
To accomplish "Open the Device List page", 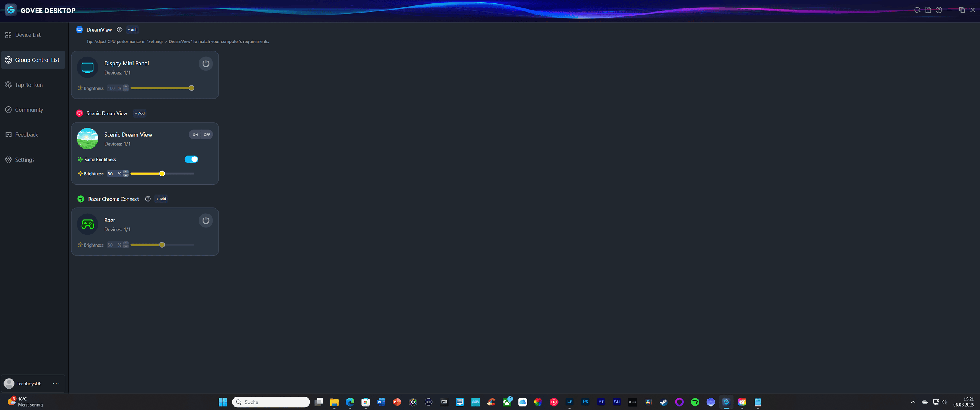I will 33,35.
